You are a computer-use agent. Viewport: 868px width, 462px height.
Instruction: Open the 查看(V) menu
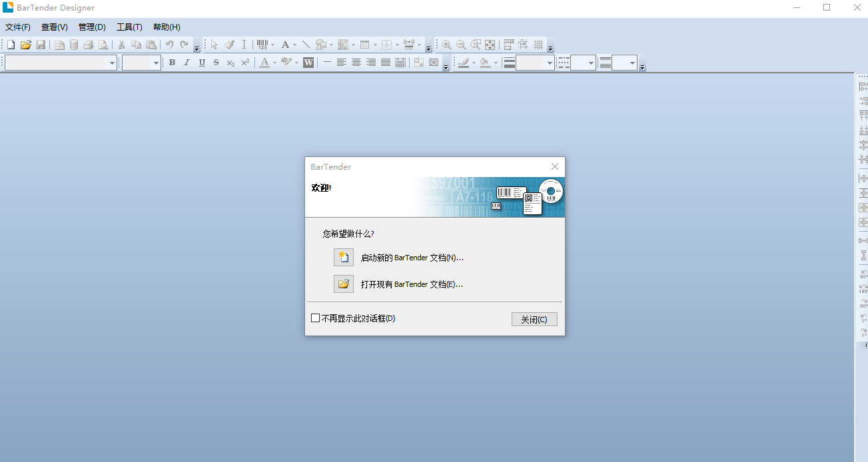pyautogui.click(x=55, y=27)
